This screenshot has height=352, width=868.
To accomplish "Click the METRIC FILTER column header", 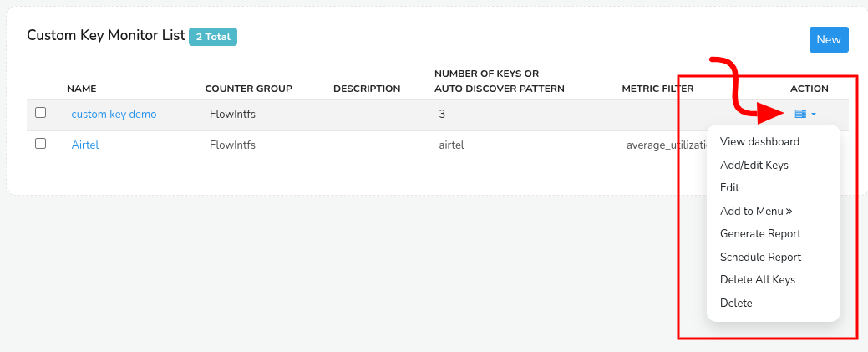I will pyautogui.click(x=657, y=89).
